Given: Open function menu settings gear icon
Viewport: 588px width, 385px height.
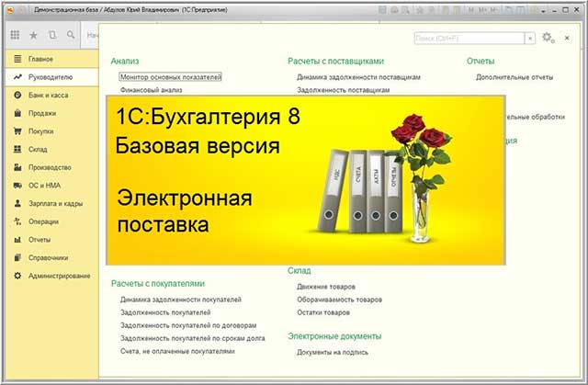Looking at the screenshot, I should coord(548,38).
